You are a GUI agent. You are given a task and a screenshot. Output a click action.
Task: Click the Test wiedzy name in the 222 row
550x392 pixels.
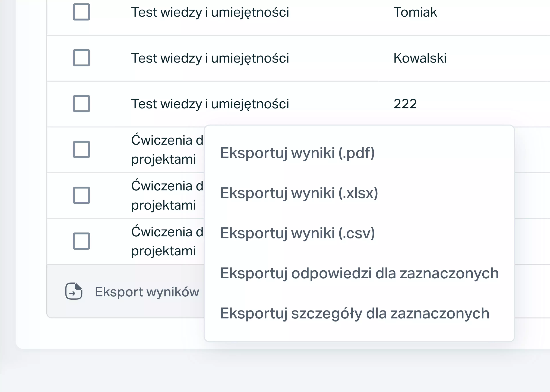[210, 104]
